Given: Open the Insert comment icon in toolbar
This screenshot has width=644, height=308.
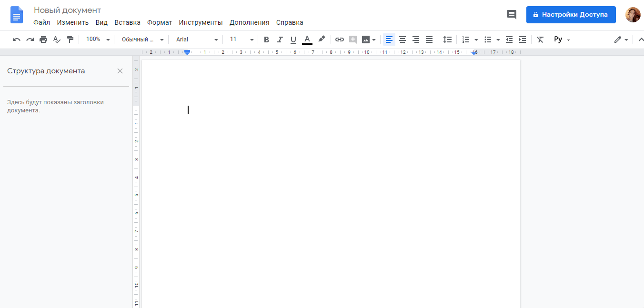Looking at the screenshot, I should click(352, 40).
